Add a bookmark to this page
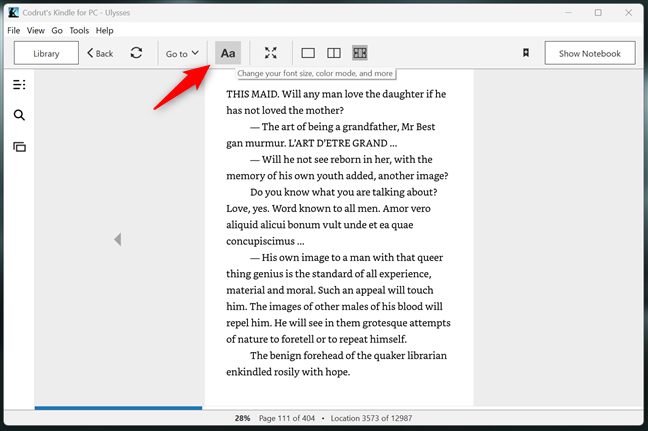Viewport: 648px width, 431px height. [526, 53]
